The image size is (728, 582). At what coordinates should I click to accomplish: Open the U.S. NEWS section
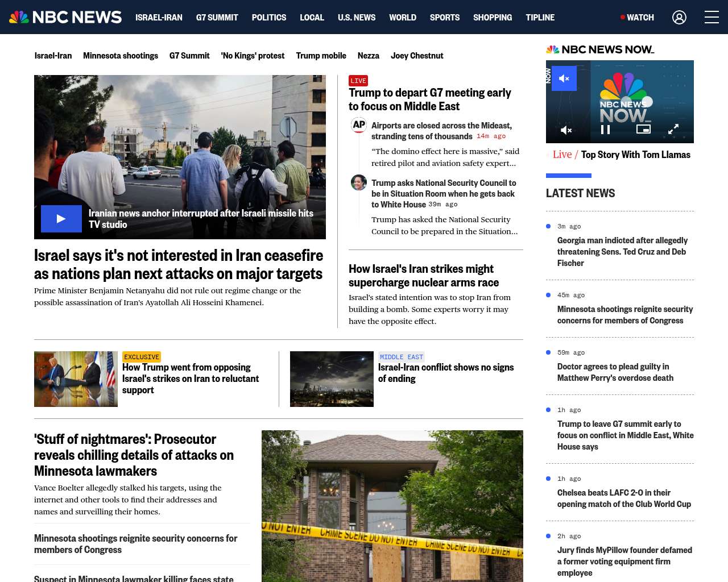357,18
